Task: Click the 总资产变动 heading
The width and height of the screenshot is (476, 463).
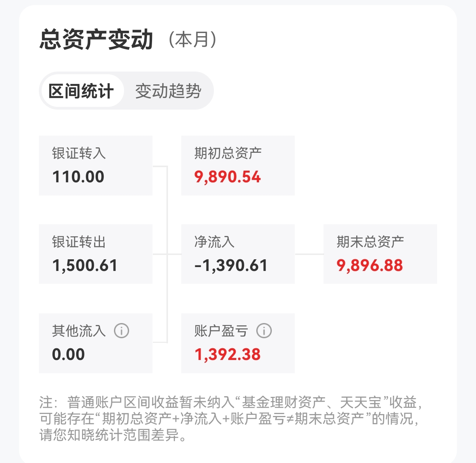Action: 96,39
